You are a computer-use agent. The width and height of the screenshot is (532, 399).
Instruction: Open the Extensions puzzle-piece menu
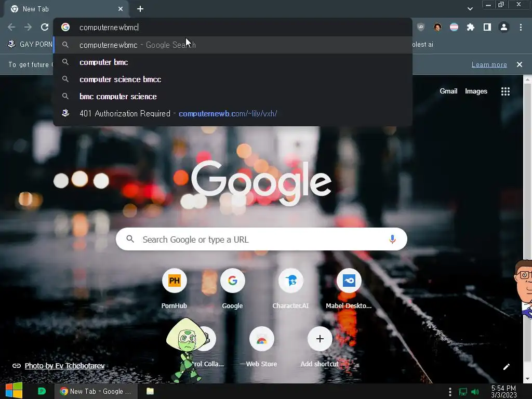[x=471, y=27]
